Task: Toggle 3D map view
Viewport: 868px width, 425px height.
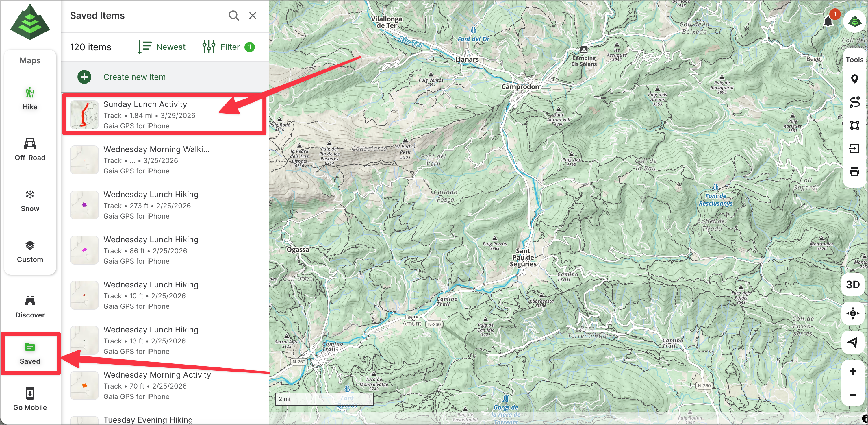Action: pyautogui.click(x=852, y=284)
